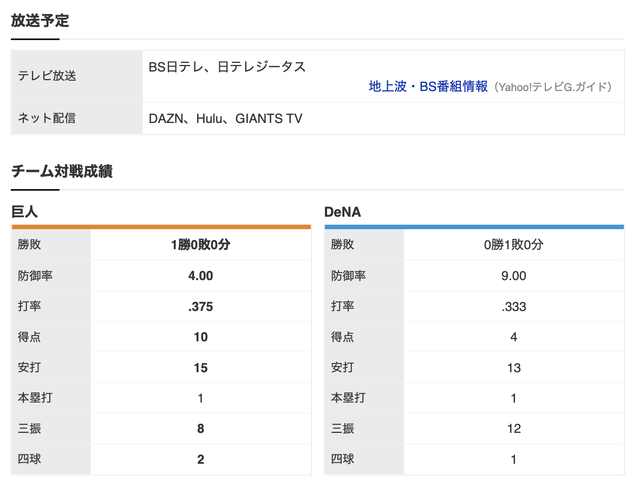The width and height of the screenshot is (639, 480).
Task: Click BS日テレ、日テレジータス text
Action: [x=227, y=67]
